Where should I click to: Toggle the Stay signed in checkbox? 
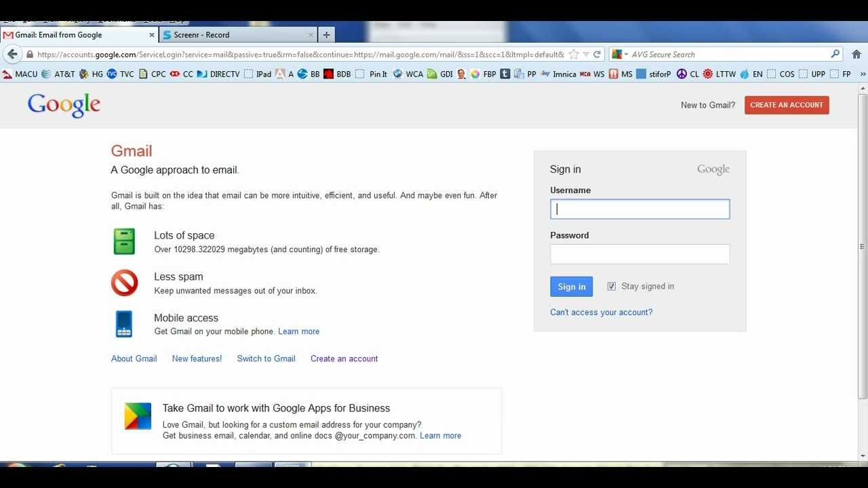612,286
